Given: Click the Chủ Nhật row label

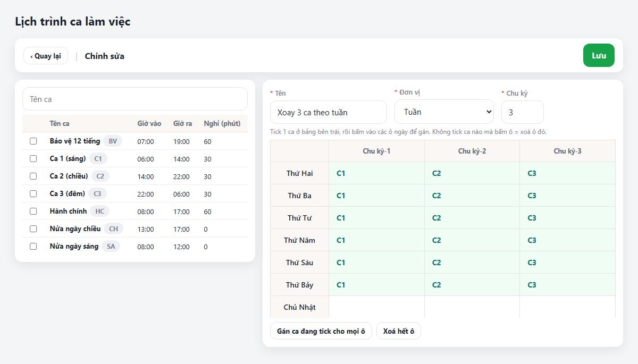Looking at the screenshot, I should coord(299,307).
